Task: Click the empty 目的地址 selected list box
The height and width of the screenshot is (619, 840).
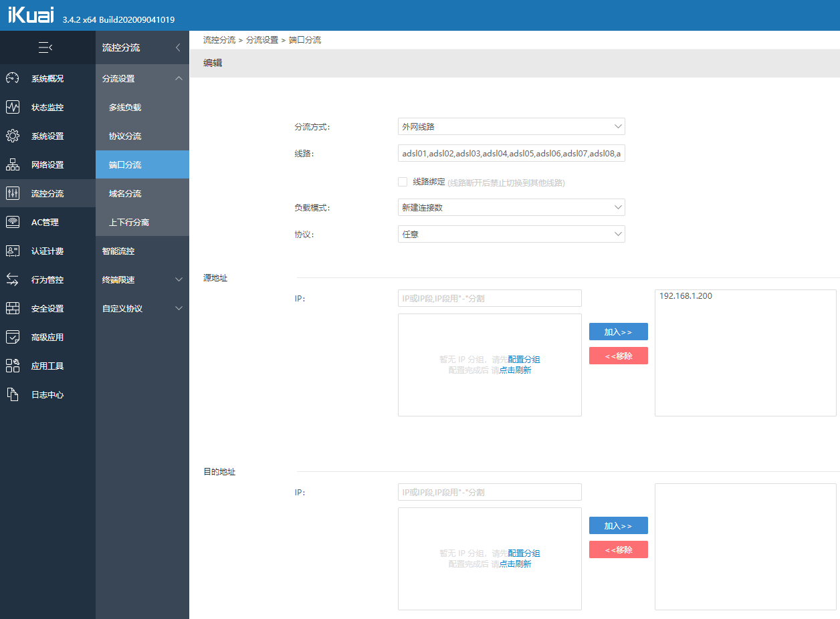Action: click(x=746, y=547)
